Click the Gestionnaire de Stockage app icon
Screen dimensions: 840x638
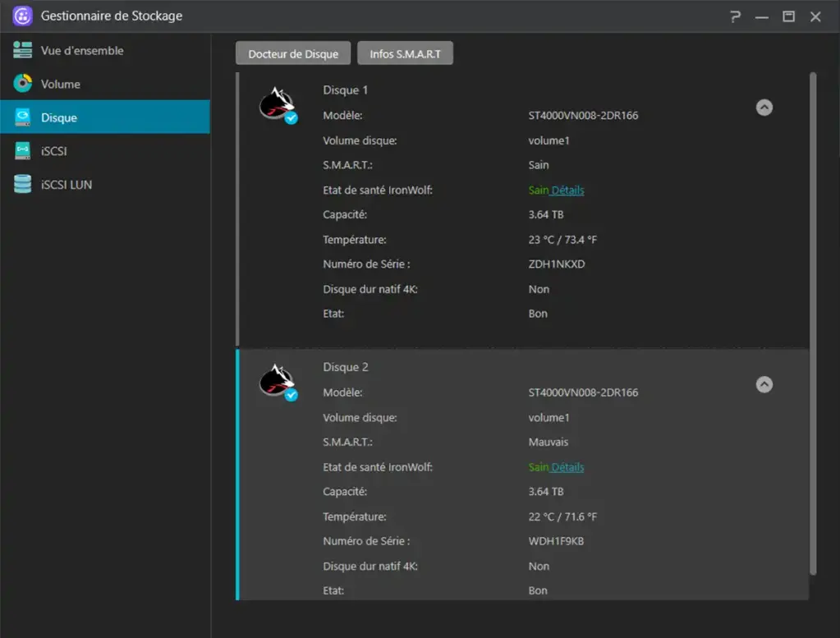[23, 16]
